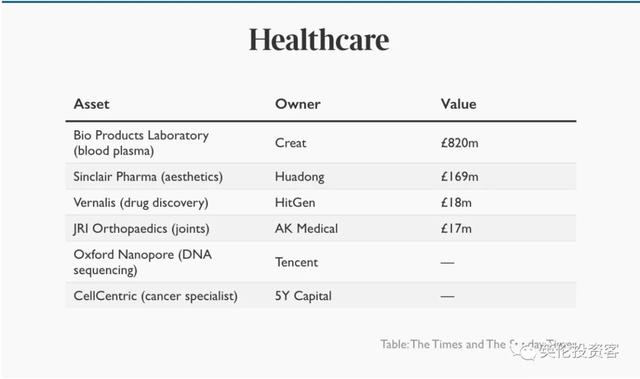The width and height of the screenshot is (640, 379).
Task: Click the WeChat watermark logo icon
Action: coord(523,350)
